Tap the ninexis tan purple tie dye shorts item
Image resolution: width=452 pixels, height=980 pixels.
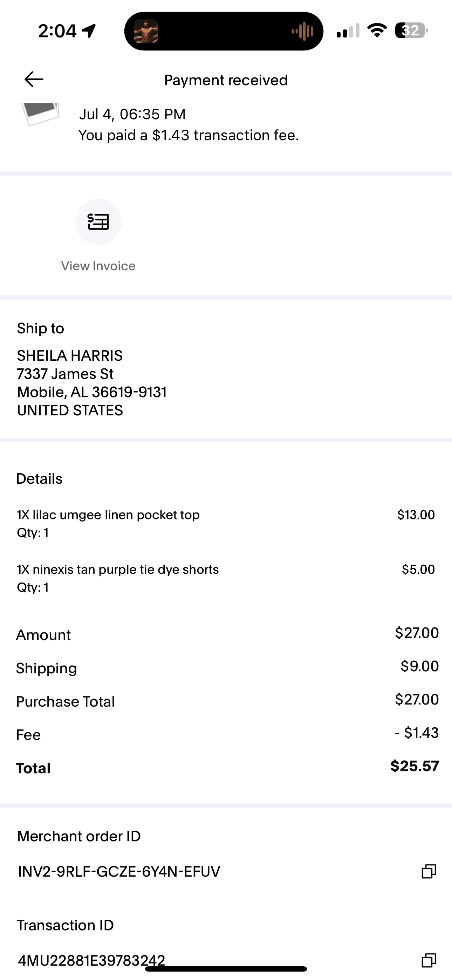[x=226, y=578]
